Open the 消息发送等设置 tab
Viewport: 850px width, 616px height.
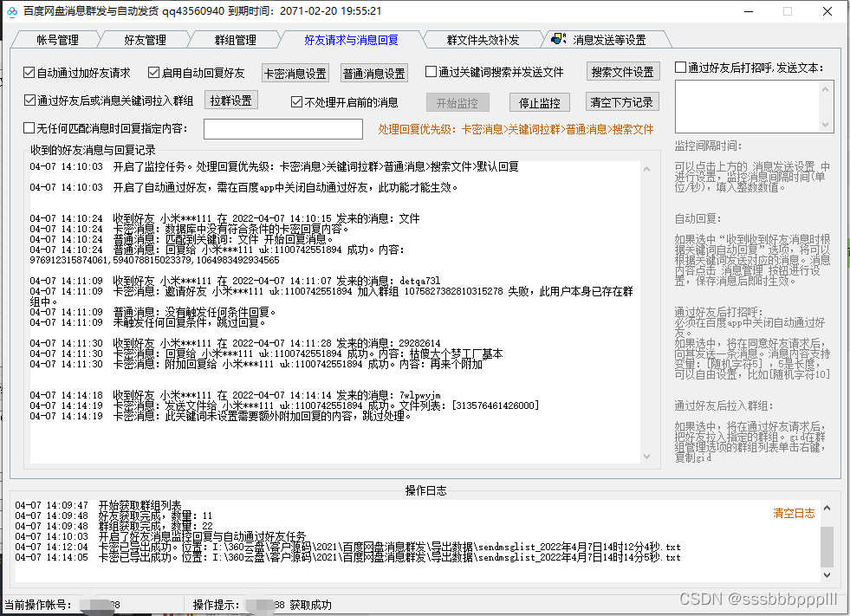tap(609, 40)
